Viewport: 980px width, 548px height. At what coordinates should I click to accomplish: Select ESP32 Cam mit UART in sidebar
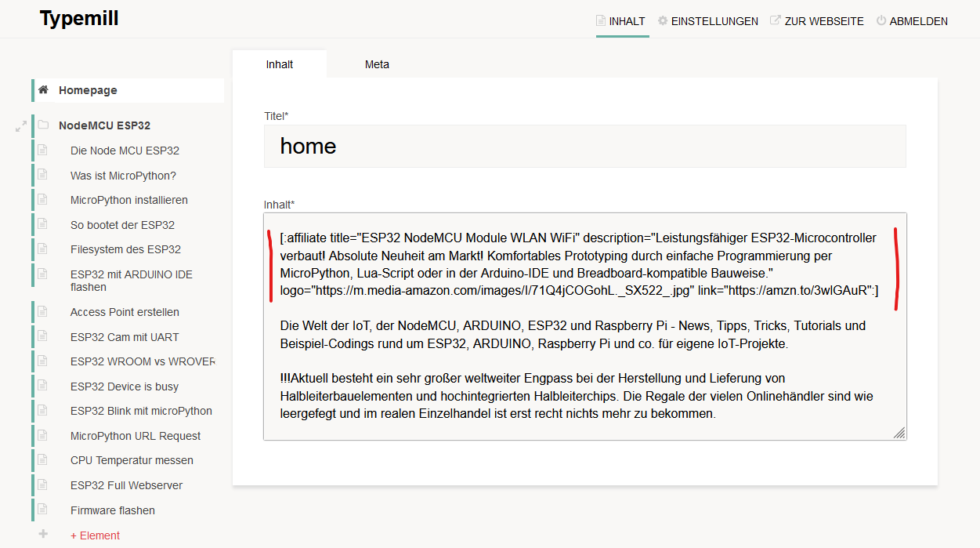coord(125,337)
